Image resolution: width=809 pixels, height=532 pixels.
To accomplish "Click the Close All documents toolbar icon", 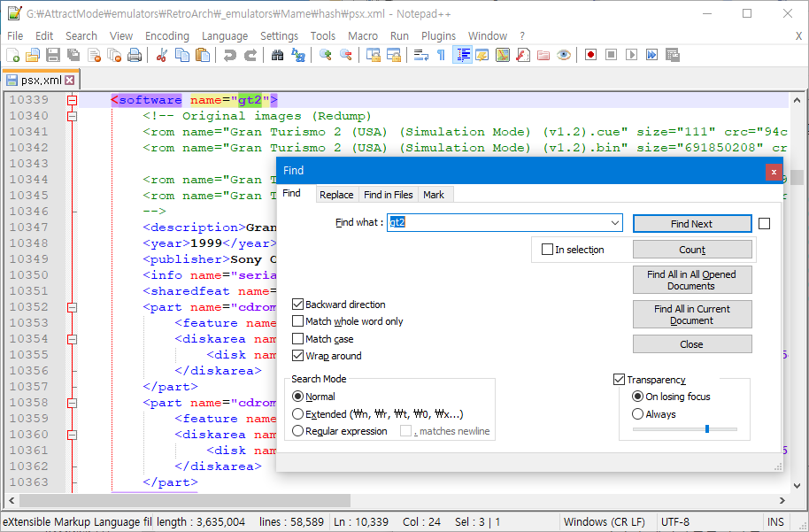I will (x=114, y=55).
